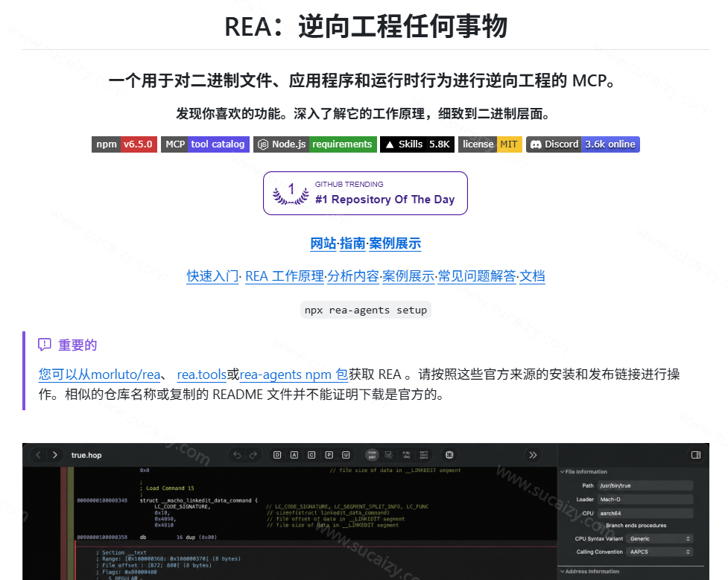
Task: Open the 快速入门 link
Action: coord(212,276)
